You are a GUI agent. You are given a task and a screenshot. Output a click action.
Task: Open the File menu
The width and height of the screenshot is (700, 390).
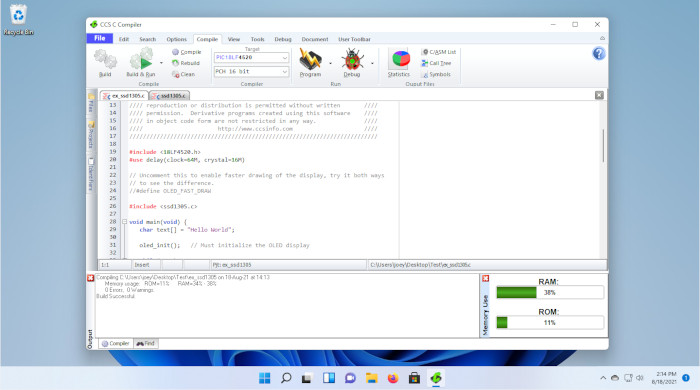coord(100,38)
